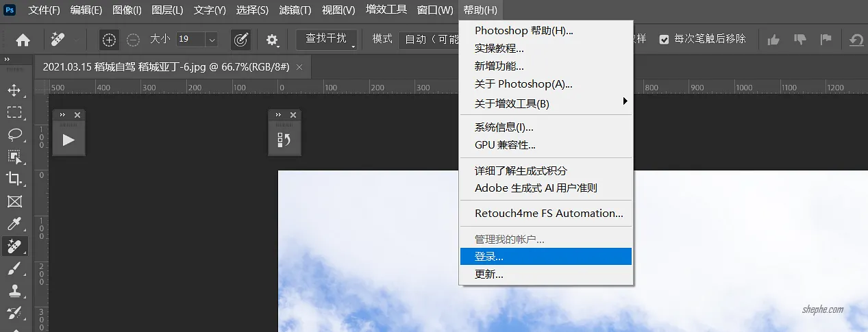Open the brush size 大小 dropdown arrow

pyautogui.click(x=211, y=40)
